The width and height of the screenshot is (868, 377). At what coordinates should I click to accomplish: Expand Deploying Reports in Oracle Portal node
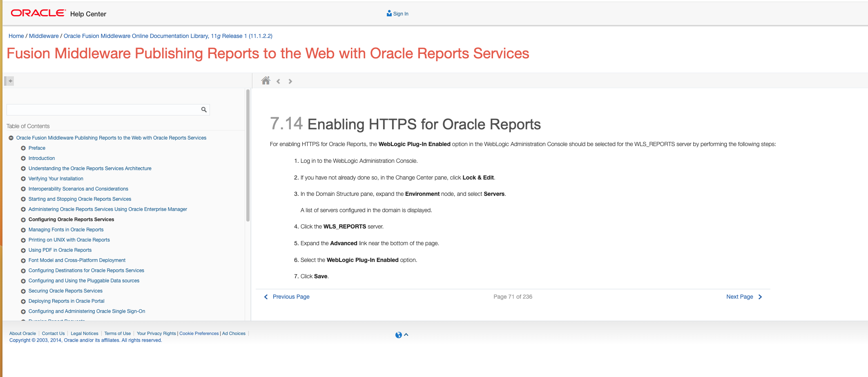(x=23, y=301)
